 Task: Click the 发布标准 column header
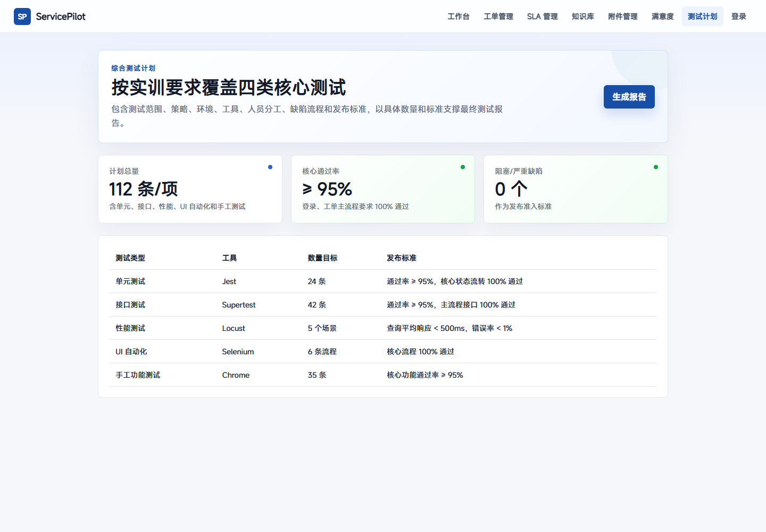402,258
